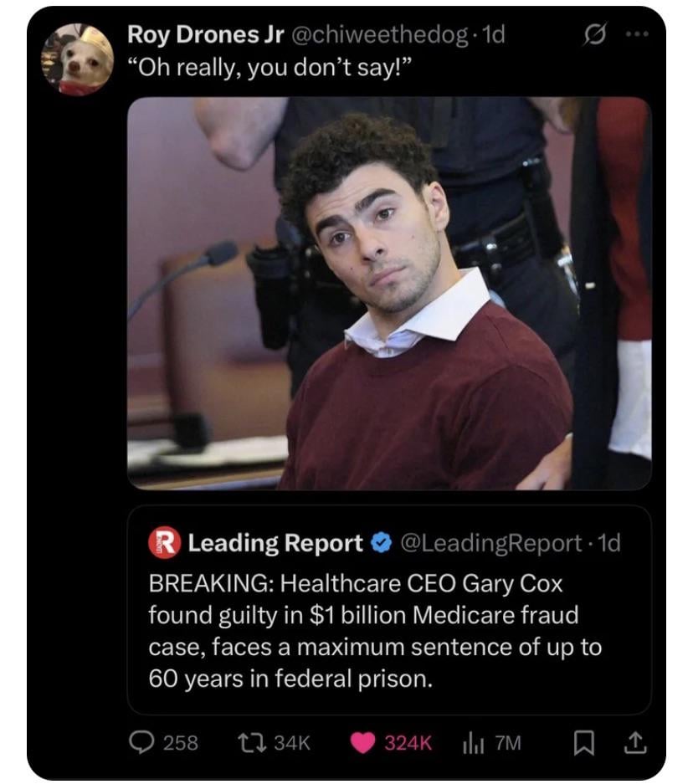Click the "Oh really, you don't say!" text
The height and width of the screenshot is (784, 693).
tap(269, 69)
